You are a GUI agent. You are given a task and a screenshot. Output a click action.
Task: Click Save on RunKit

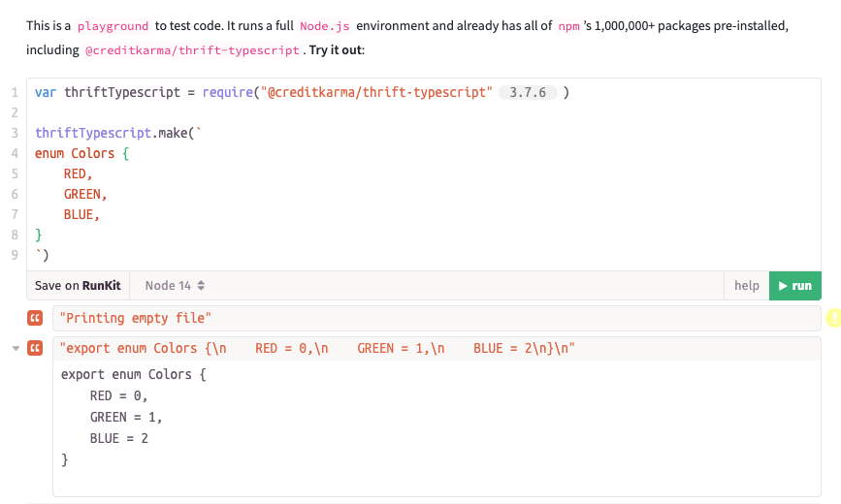click(78, 286)
